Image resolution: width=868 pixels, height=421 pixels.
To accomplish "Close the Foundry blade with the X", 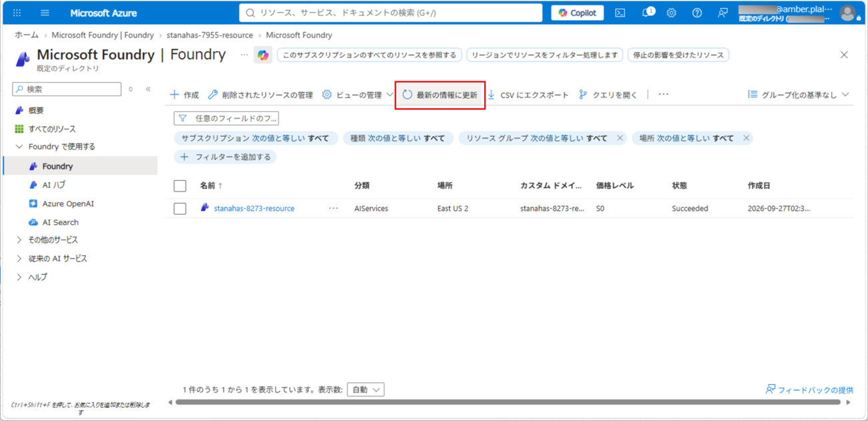I will (844, 55).
